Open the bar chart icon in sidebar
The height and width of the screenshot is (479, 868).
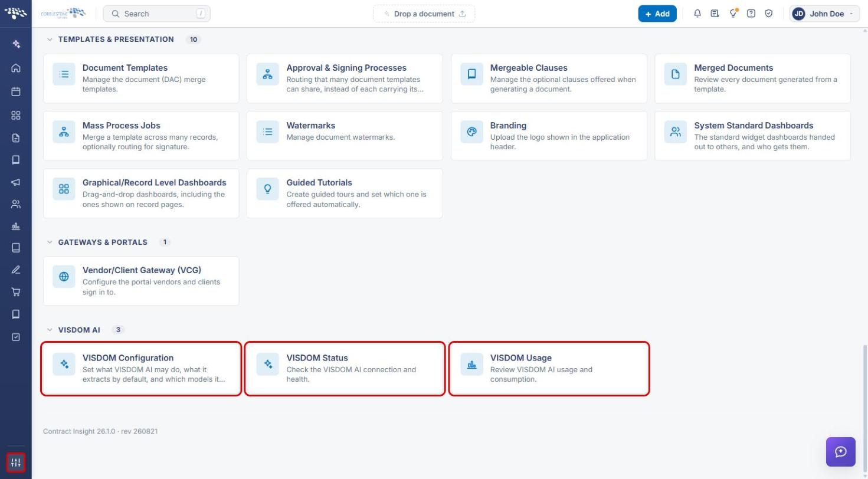coord(16,227)
